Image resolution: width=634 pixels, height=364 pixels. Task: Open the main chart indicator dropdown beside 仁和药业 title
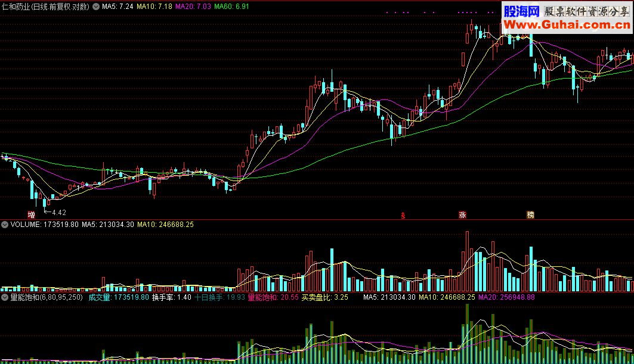[96, 7]
